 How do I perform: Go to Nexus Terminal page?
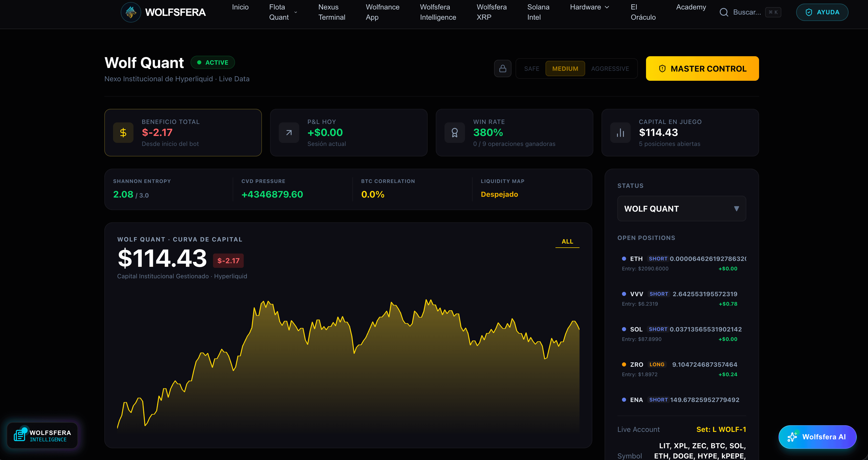coord(331,13)
